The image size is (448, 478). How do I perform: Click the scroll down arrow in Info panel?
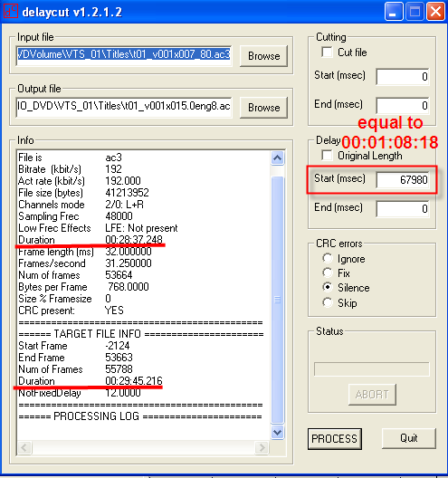[x=277, y=432]
